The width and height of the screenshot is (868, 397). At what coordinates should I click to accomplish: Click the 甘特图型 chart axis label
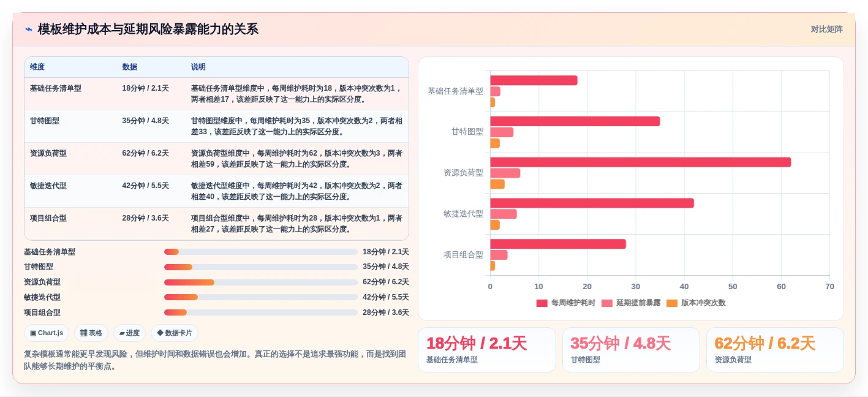[467, 132]
